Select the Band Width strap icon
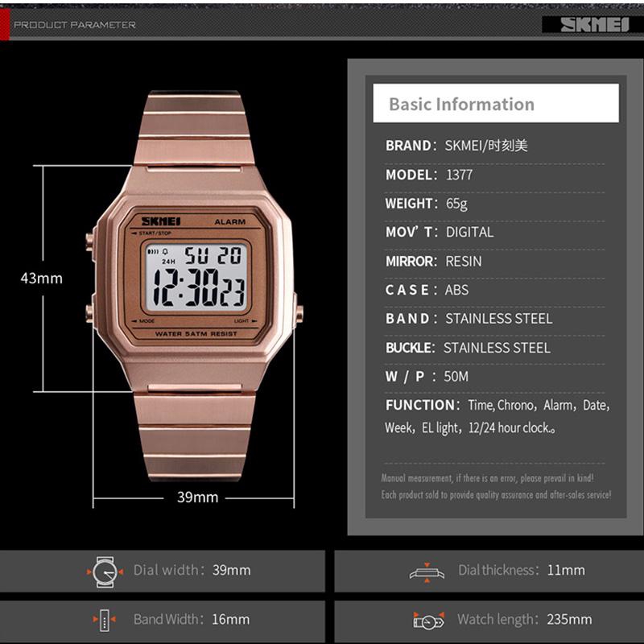This screenshot has height=644, width=644. (x=105, y=620)
